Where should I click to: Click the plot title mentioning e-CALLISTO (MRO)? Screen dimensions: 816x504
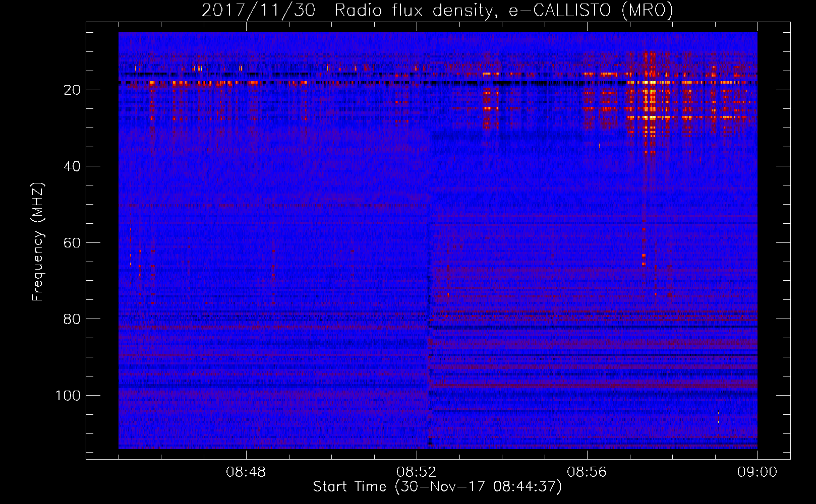tap(437, 10)
